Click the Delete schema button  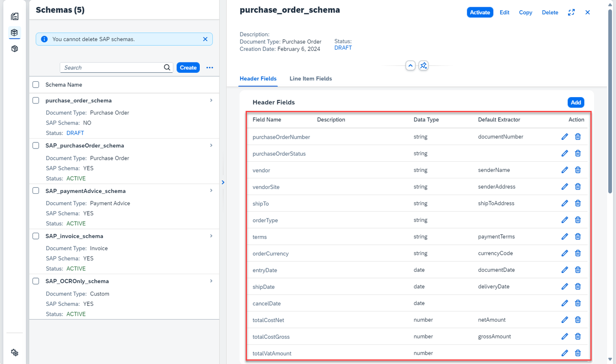[550, 12]
